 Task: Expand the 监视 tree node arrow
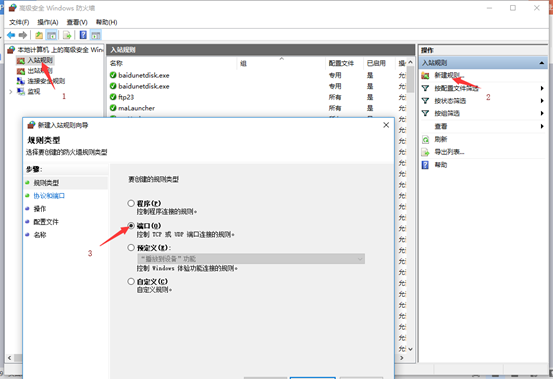[11, 92]
